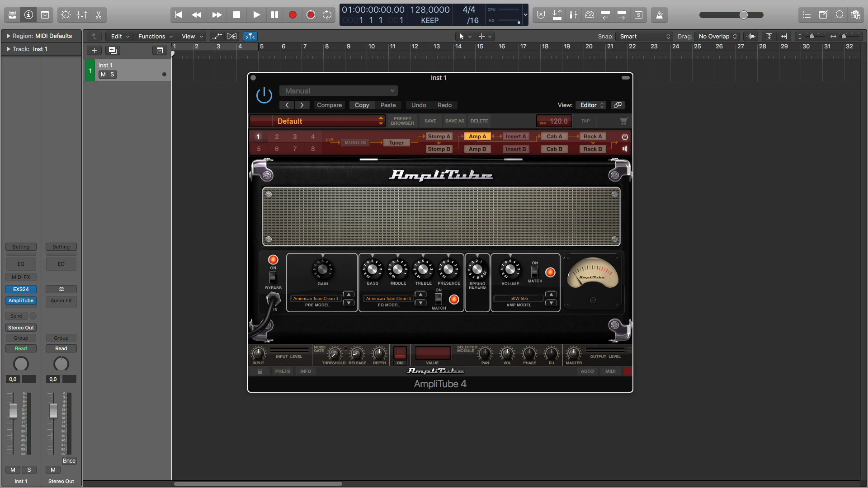
Task: Click the PRESET BROWSER button
Action: coord(402,121)
